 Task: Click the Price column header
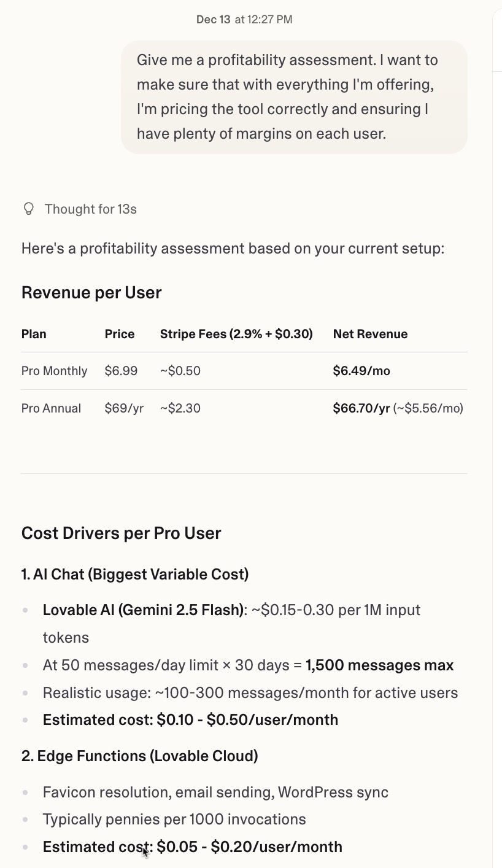[120, 334]
